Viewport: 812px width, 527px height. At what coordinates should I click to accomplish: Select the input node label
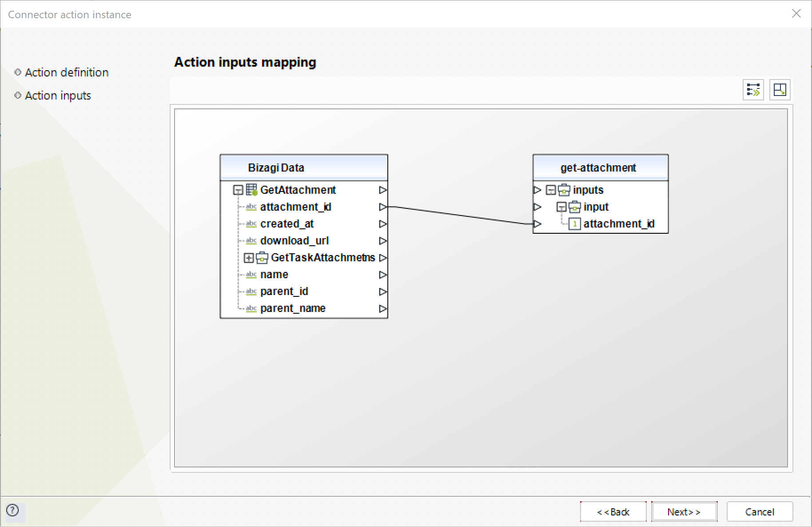(596, 207)
